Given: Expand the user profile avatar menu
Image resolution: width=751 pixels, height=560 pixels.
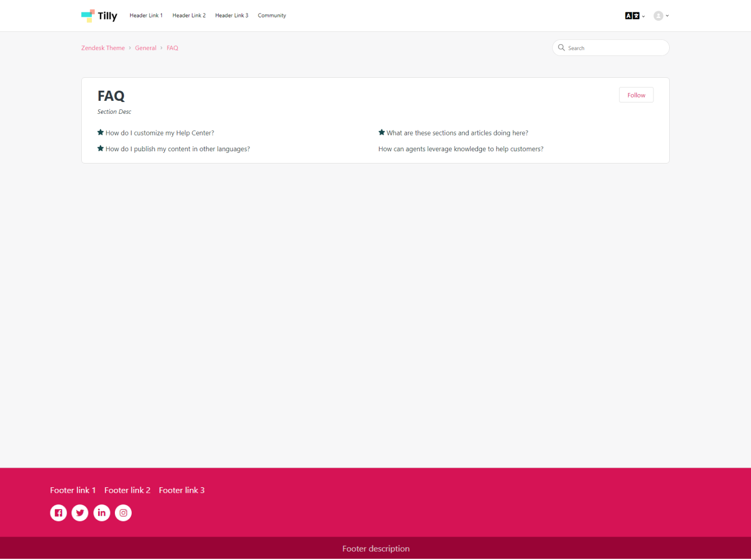Looking at the screenshot, I should pyautogui.click(x=661, y=16).
